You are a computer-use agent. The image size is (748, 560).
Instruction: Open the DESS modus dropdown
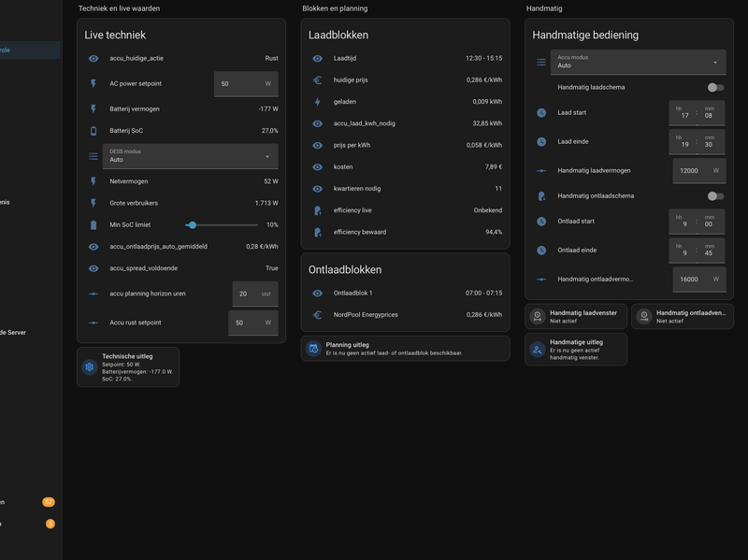[x=191, y=156]
